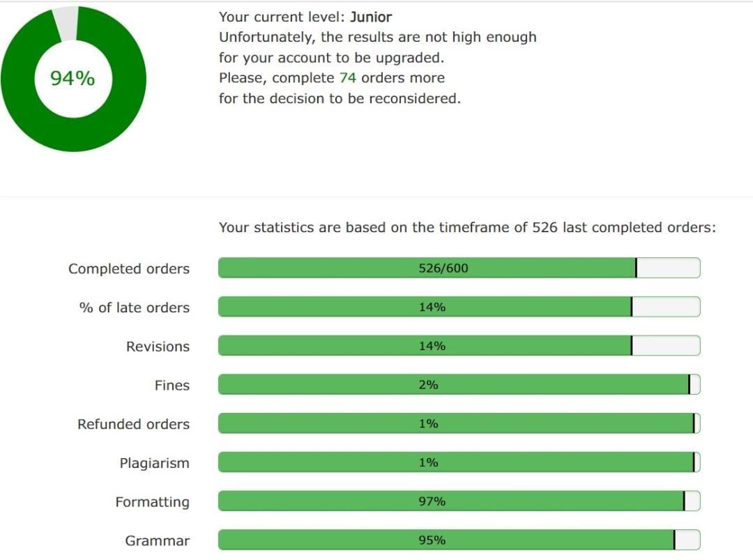
Task: Click the Plagiarism label
Action: pyautogui.click(x=155, y=464)
